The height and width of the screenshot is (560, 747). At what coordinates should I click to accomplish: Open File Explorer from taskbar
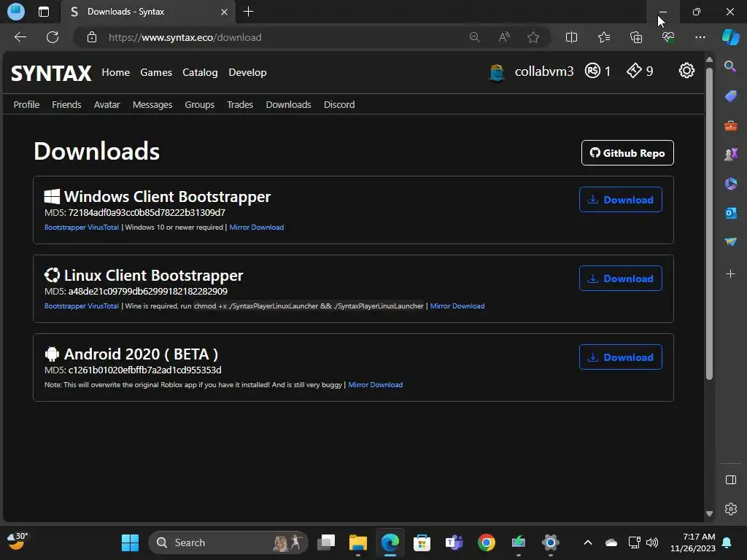click(357, 542)
